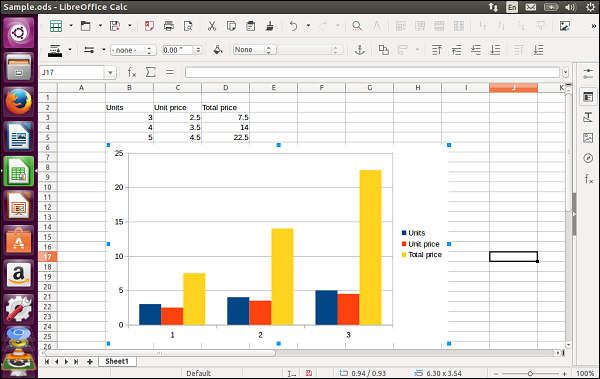
Task: Click the Undo arrow icon
Action: (293, 26)
